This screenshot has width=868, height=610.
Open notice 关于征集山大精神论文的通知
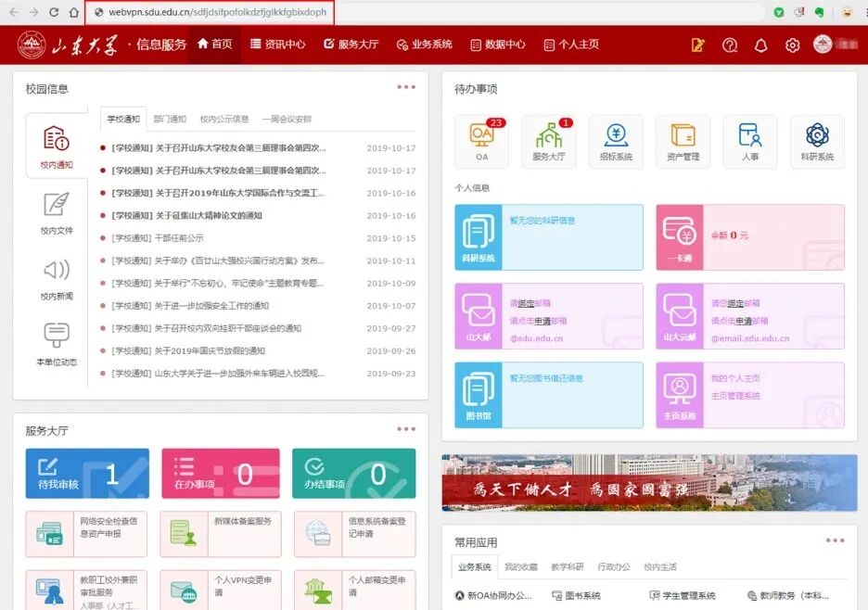[x=186, y=215]
